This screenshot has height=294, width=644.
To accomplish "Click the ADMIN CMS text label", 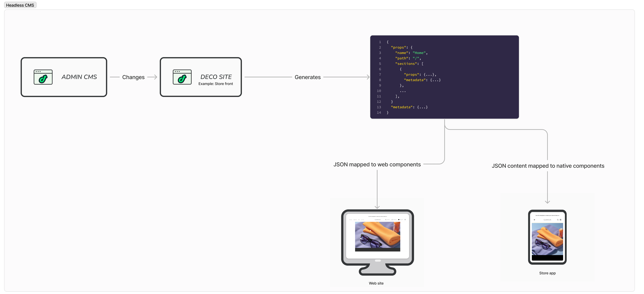I will (x=79, y=77).
